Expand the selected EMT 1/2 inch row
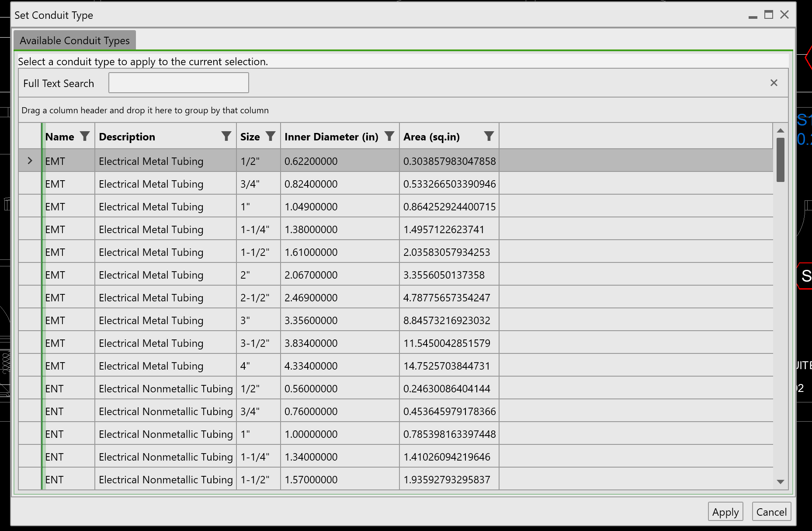The image size is (812, 531). tap(30, 161)
